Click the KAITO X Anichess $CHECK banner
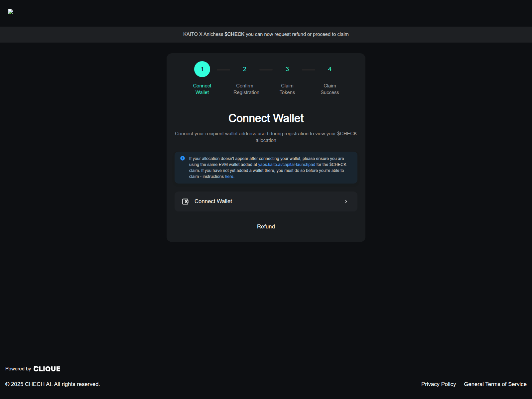532x399 pixels. pyautogui.click(x=266, y=34)
